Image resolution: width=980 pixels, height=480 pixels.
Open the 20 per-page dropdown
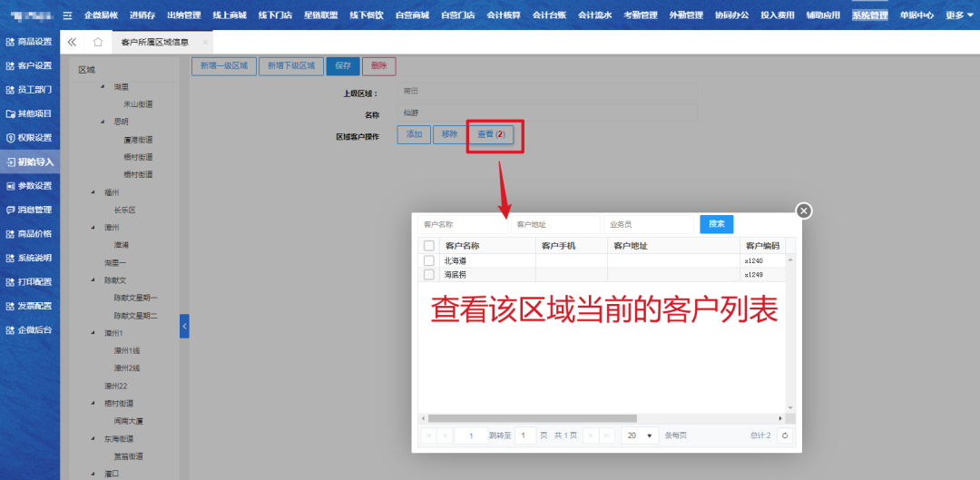point(640,436)
